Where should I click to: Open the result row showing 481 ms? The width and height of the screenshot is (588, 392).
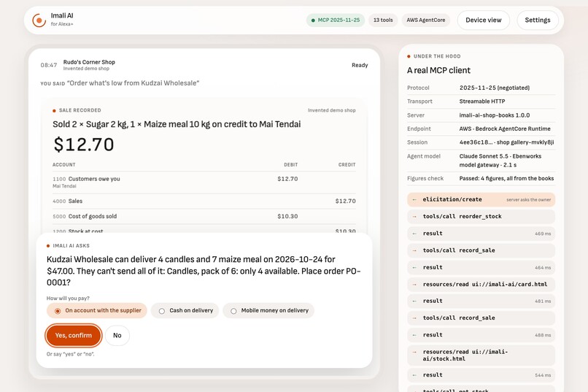point(481,301)
